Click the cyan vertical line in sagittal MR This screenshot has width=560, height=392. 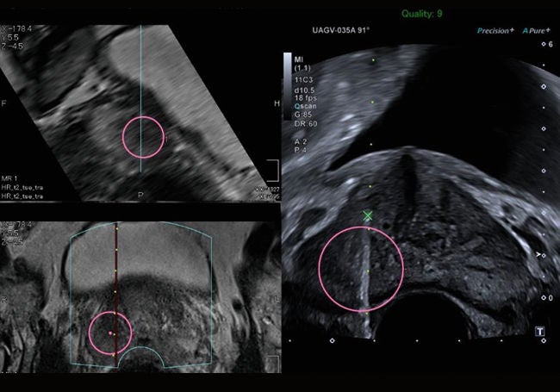140,98
